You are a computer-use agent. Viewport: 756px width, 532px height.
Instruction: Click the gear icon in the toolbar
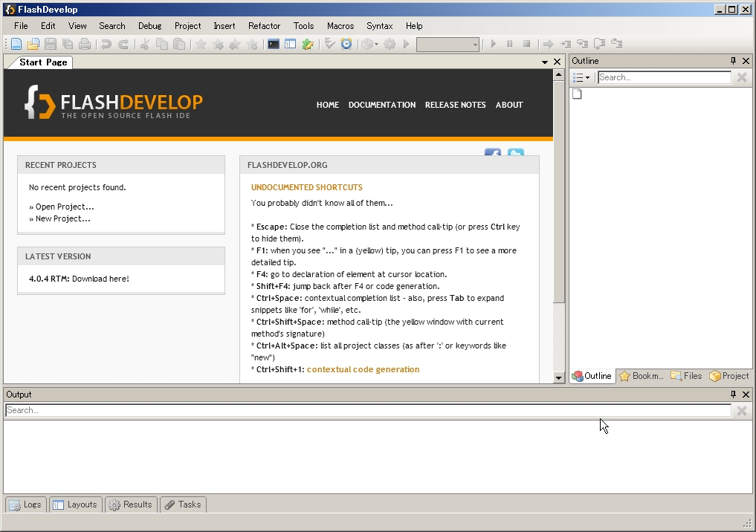(390, 45)
